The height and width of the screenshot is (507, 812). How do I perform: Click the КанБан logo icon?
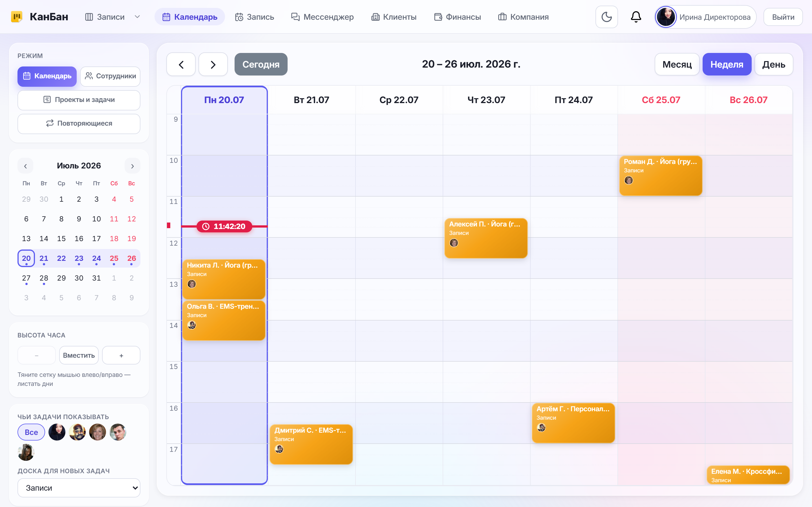[16, 17]
